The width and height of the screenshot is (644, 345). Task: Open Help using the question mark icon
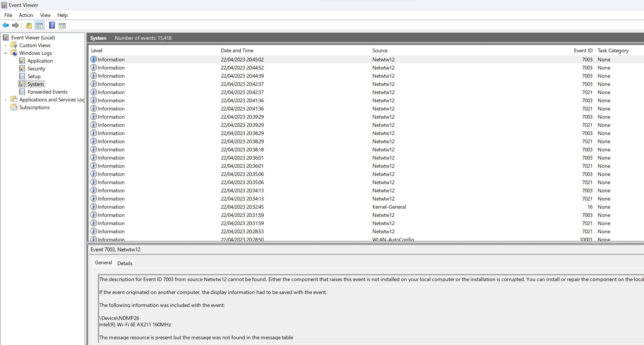52,25
